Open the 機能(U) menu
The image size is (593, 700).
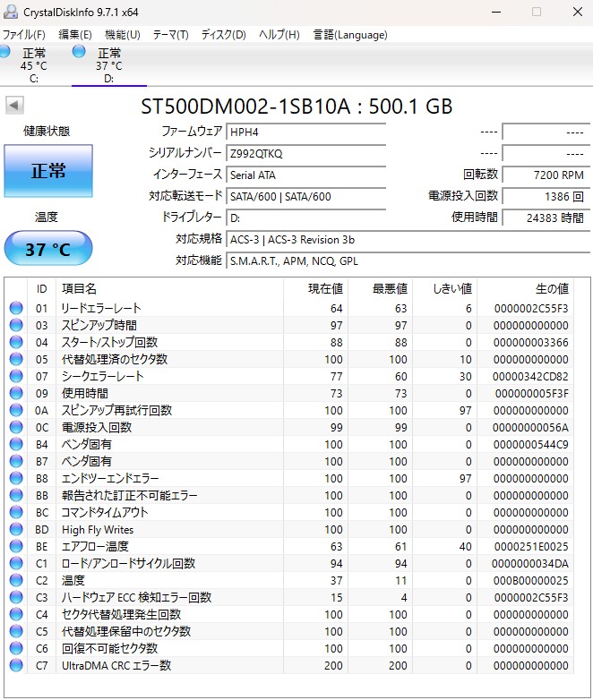[123, 35]
